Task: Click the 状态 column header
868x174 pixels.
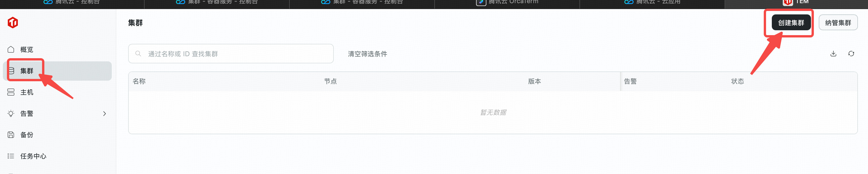Action: point(737,81)
